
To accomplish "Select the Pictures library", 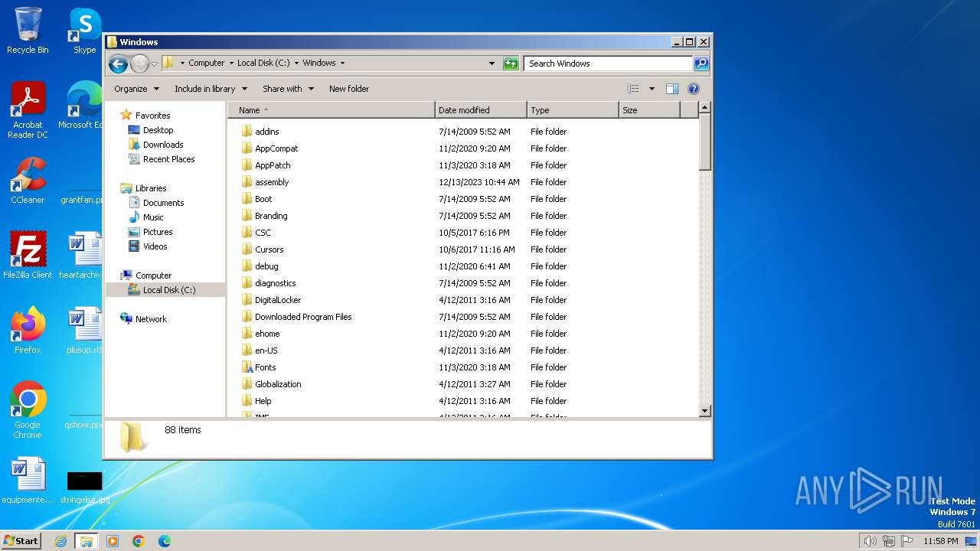I will (x=158, y=232).
